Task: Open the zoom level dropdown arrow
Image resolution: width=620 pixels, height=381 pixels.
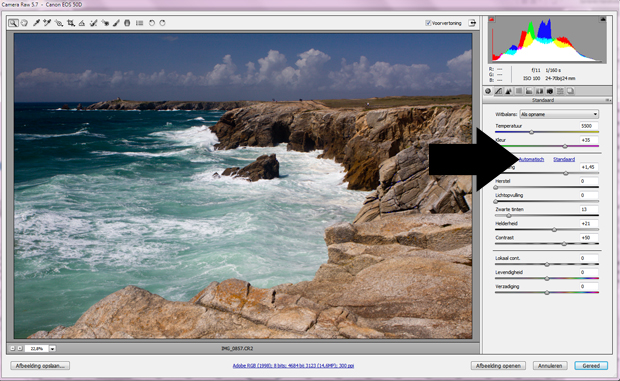Action: pos(52,349)
